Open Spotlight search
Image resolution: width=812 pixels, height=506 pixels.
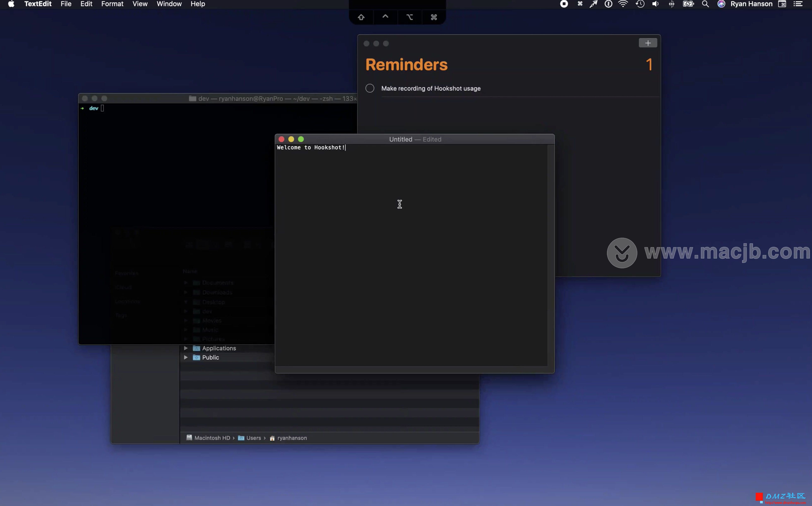(705, 4)
